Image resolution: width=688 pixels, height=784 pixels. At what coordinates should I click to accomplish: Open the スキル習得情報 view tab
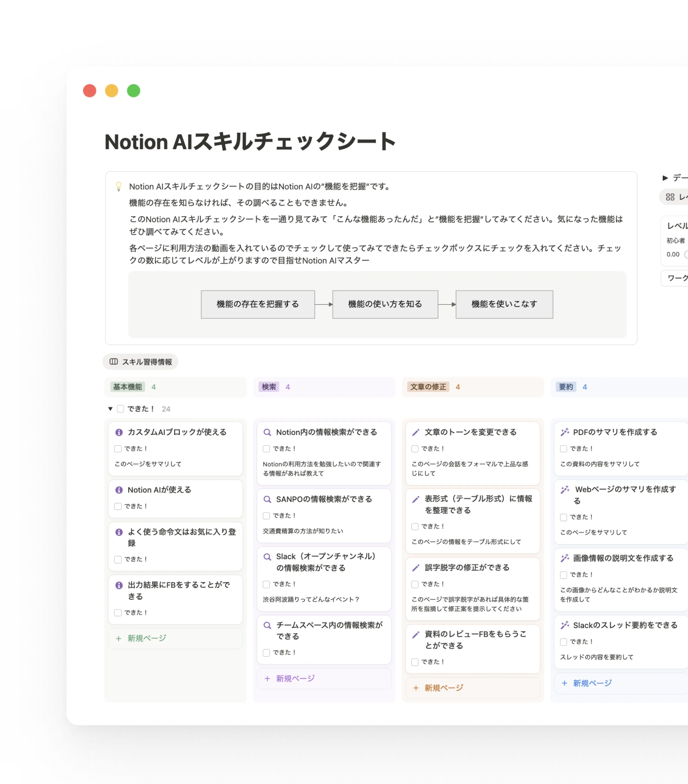[x=141, y=362]
